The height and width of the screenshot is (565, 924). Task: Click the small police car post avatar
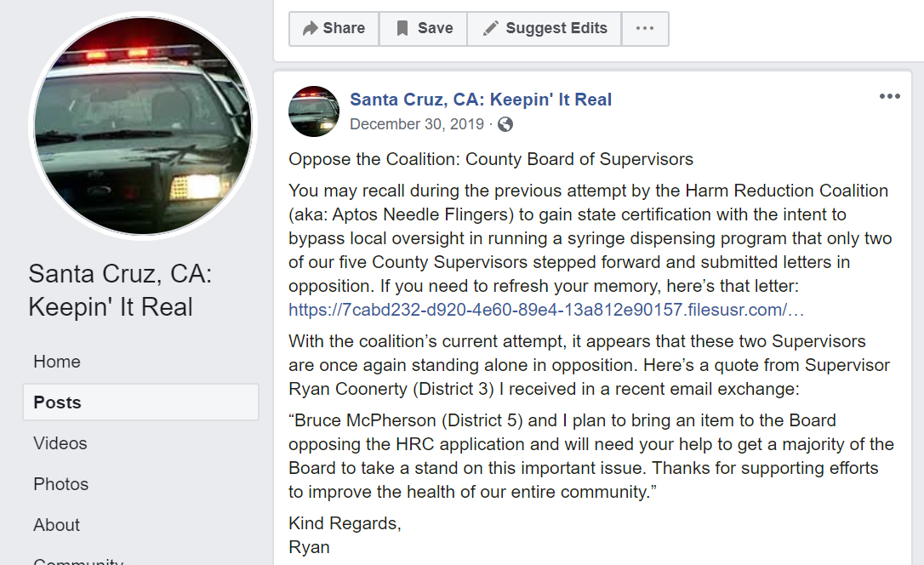point(314,111)
